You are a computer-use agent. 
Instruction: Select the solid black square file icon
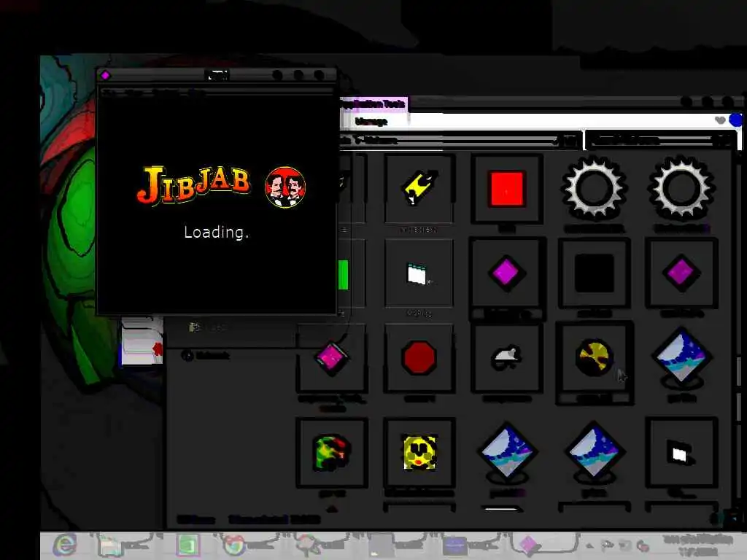[x=594, y=273]
